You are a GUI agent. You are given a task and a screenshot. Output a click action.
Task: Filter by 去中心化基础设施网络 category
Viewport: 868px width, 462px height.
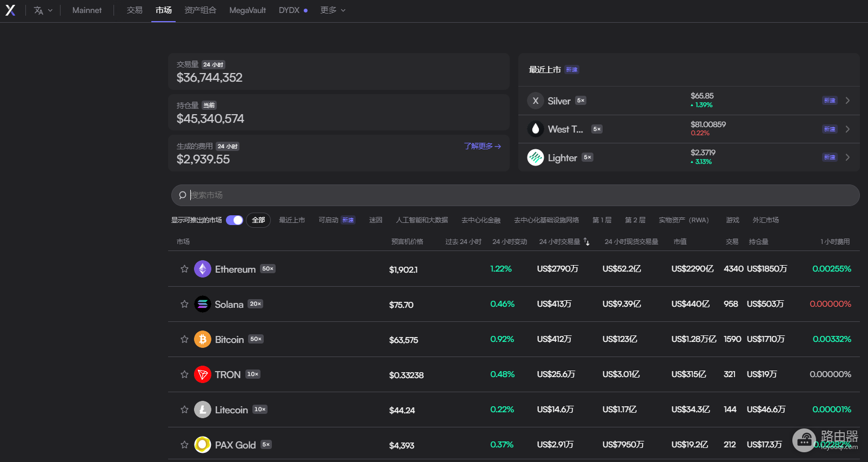[x=546, y=220]
